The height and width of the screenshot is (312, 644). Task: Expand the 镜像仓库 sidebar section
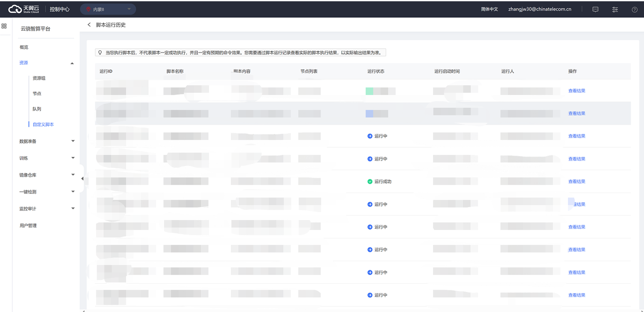pyautogui.click(x=47, y=175)
